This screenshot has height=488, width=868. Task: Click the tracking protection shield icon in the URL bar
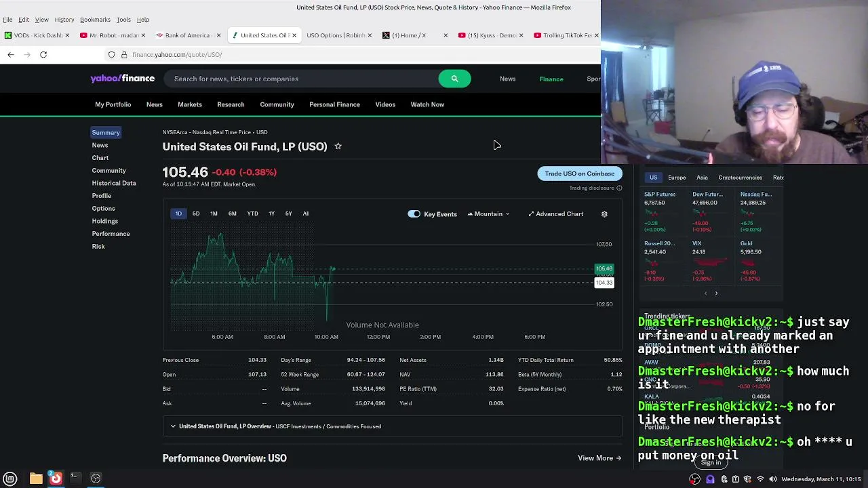(112, 54)
